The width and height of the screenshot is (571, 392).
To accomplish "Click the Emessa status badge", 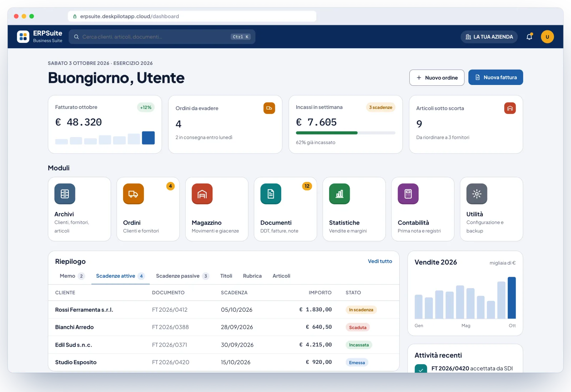I will click(x=357, y=362).
